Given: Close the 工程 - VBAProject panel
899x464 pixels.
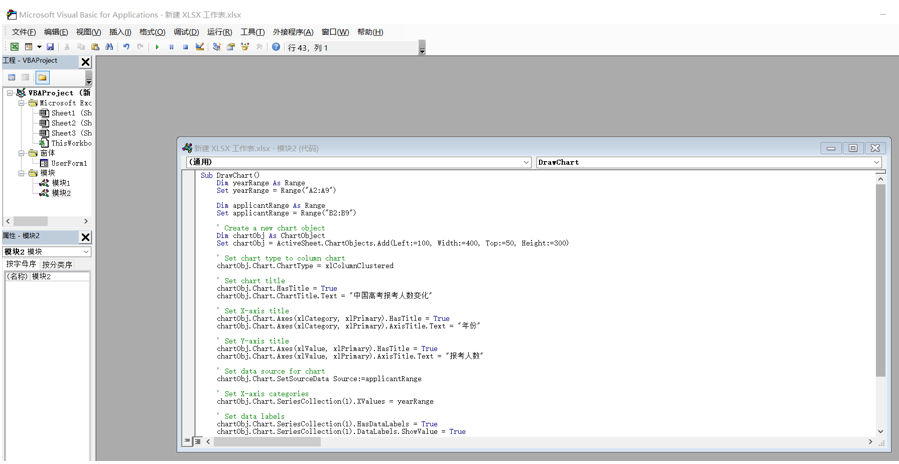Looking at the screenshot, I should coord(85,62).
